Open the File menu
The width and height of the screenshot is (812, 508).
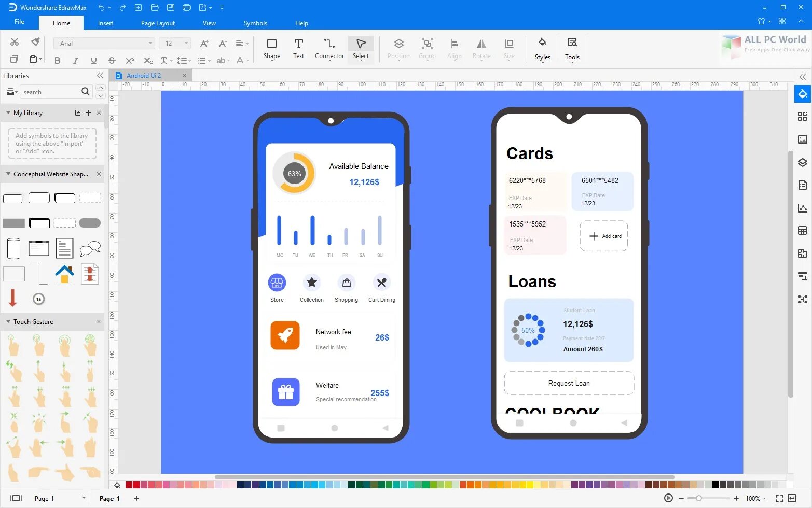pyautogui.click(x=19, y=22)
